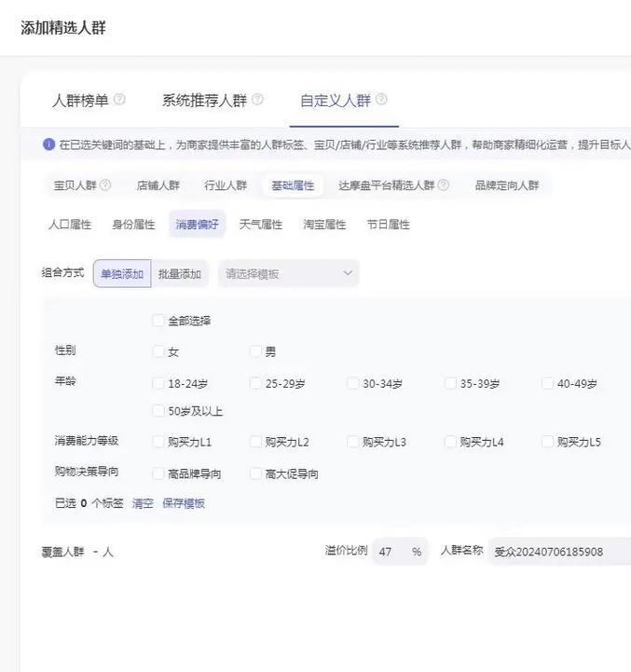Tick the 40-49岁 age checkbox
The height and width of the screenshot is (672, 631).
click(x=547, y=383)
